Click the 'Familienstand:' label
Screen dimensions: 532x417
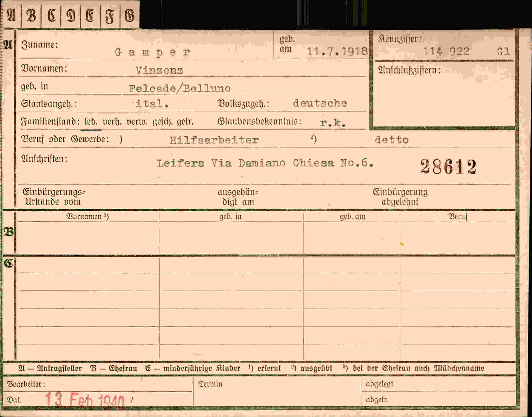(x=50, y=121)
